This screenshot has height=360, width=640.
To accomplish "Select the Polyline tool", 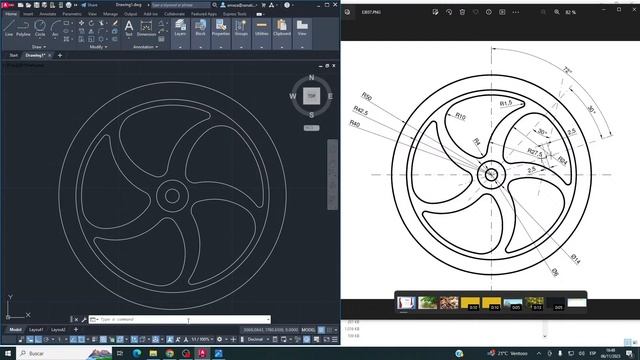I will (23, 28).
